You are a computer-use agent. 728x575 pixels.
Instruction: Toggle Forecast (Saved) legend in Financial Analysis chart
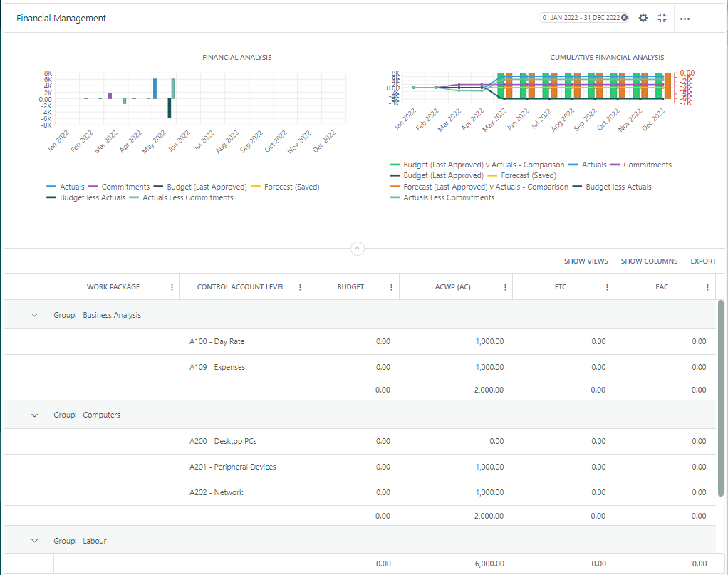tap(285, 187)
